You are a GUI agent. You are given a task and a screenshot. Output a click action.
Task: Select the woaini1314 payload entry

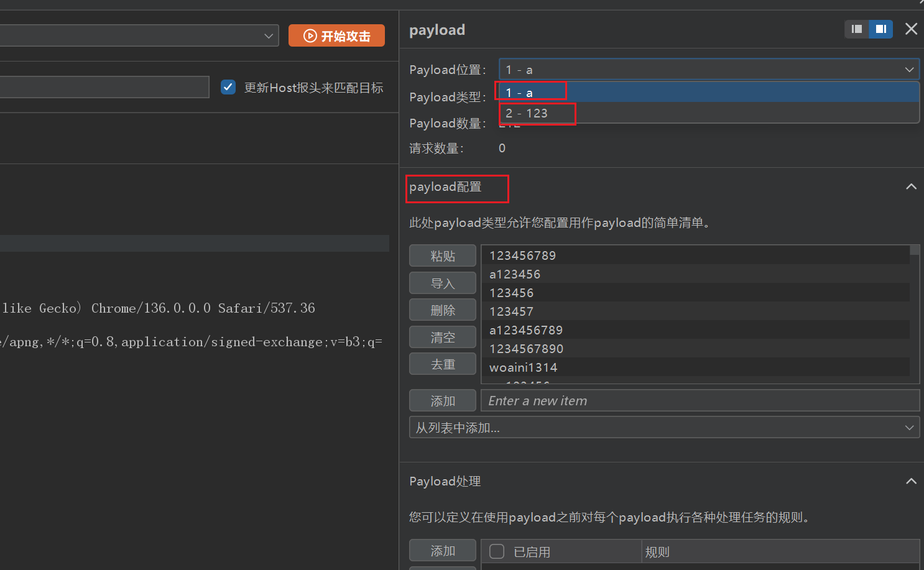[523, 367]
